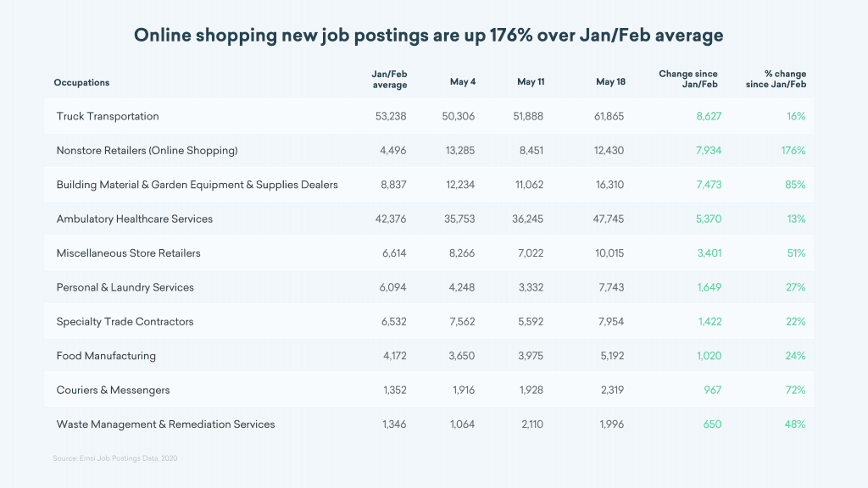Select the Miscellaneous Store Retailers row
This screenshot has height=488, width=868.
pos(128,253)
